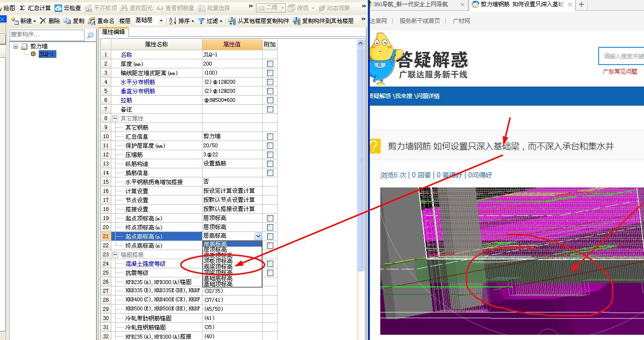This screenshot has width=644, height=340.
Task: Toggle 附加 checkbox for 纵筋构造 row
Action: [270, 164]
